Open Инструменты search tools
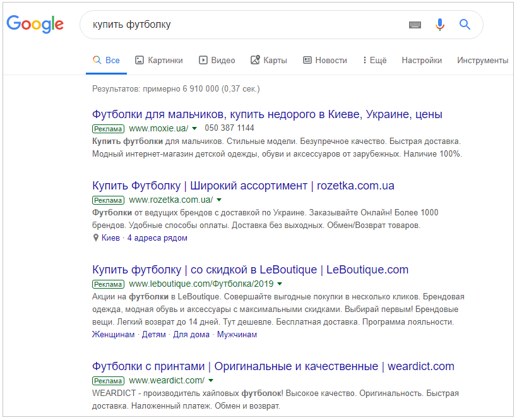517x420 pixels. pos(483,61)
